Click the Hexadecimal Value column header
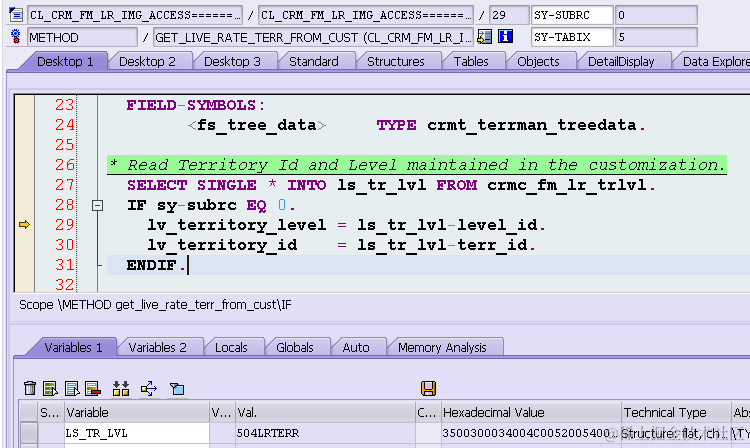 point(530,412)
